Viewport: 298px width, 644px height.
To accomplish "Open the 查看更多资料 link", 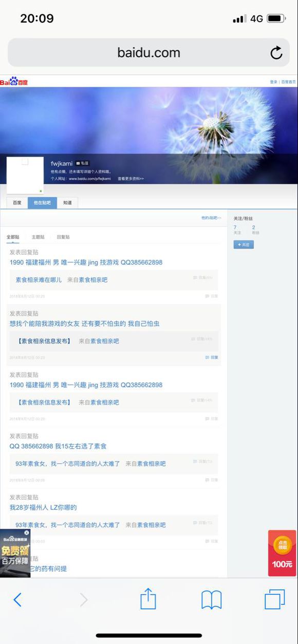I will (x=131, y=179).
